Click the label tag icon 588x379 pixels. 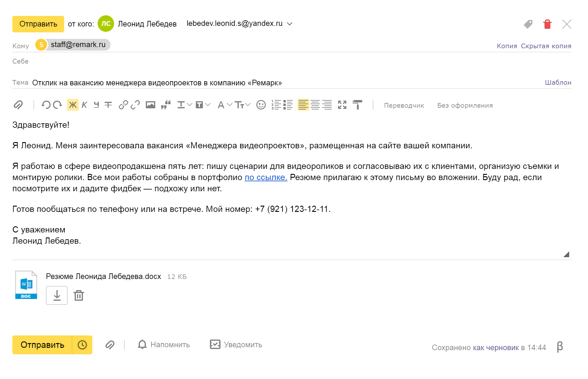[528, 24]
